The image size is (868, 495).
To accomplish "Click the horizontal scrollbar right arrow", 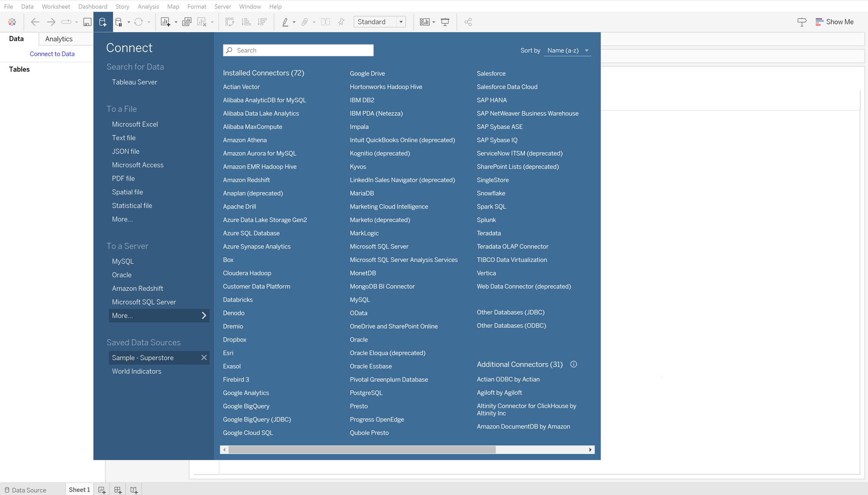I will 590,450.
